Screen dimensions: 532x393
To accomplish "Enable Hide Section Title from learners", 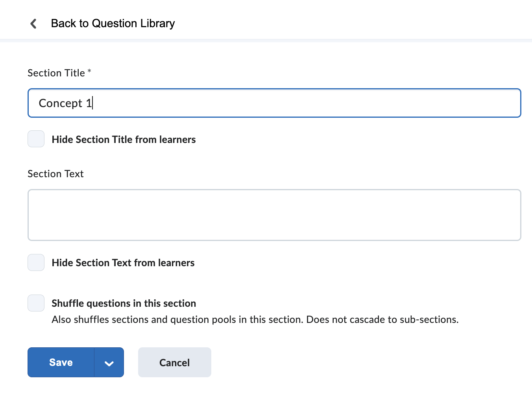I will pyautogui.click(x=36, y=139).
